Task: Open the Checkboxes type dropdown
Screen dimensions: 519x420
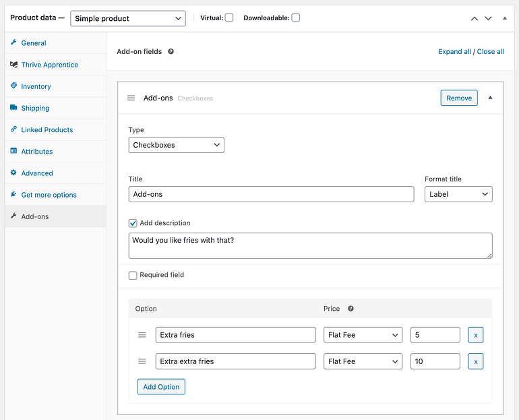Action: [177, 145]
